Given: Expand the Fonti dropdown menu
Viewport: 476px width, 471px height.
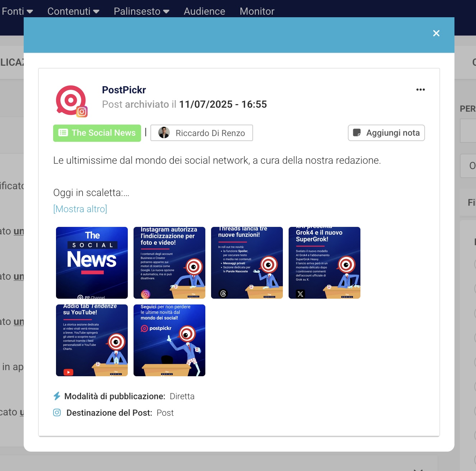Looking at the screenshot, I should coord(17,11).
